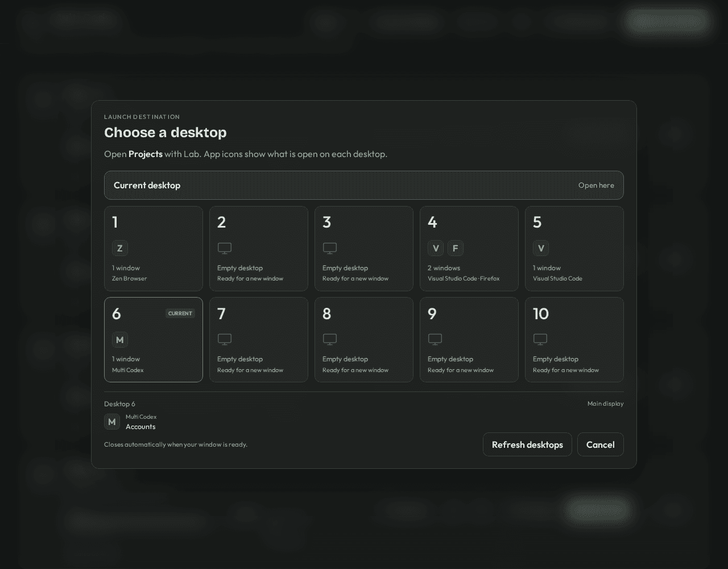Click the big number 8 on desktop 8
This screenshot has width=728, height=569.
pyautogui.click(x=327, y=314)
